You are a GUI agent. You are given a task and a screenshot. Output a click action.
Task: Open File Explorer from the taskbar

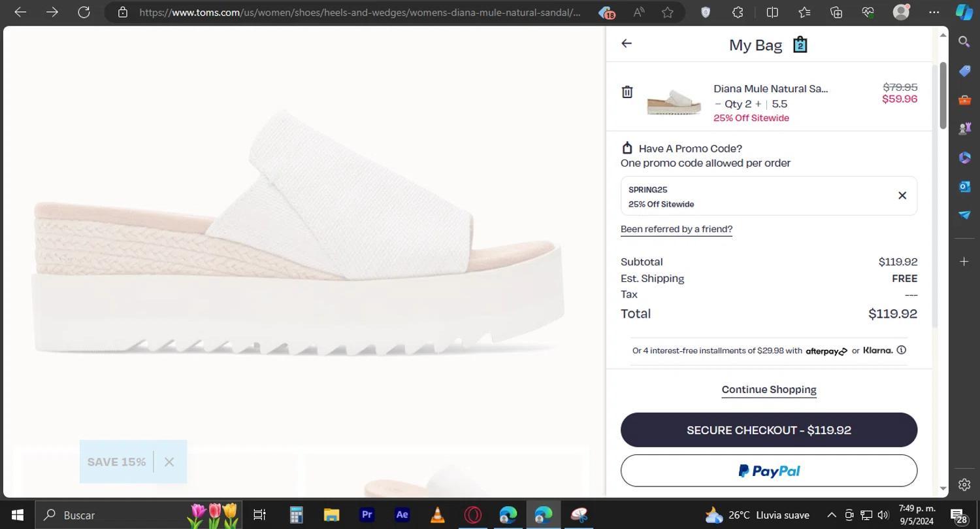(331, 515)
